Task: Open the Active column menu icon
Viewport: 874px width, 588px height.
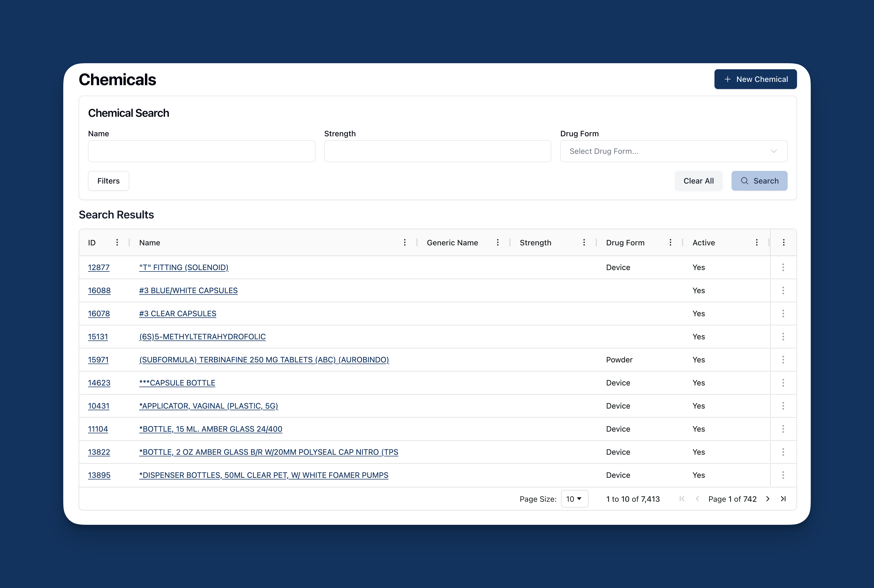Action: point(757,243)
